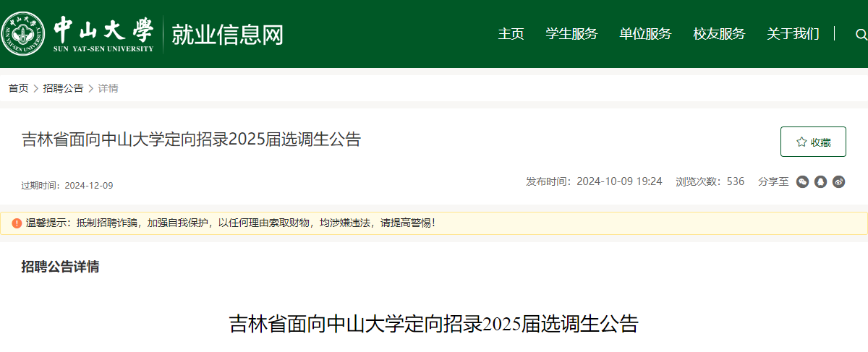Click the Sun Yat-sen University logo
This screenshot has width=868, height=352.
pyautogui.click(x=78, y=34)
